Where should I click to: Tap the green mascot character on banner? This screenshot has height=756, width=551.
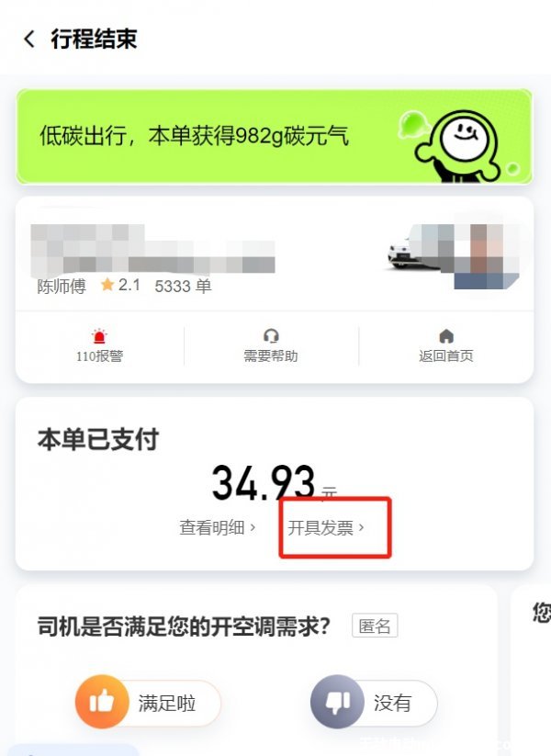457,146
